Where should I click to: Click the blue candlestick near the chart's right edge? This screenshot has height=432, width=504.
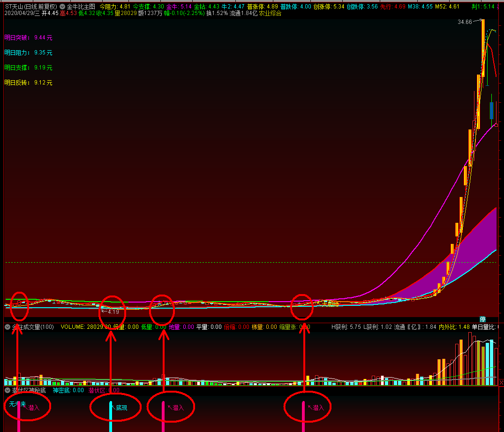[x=491, y=111]
